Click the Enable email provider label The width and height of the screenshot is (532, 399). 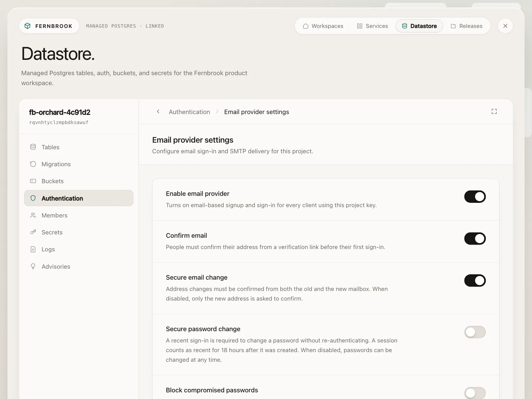pyautogui.click(x=198, y=194)
